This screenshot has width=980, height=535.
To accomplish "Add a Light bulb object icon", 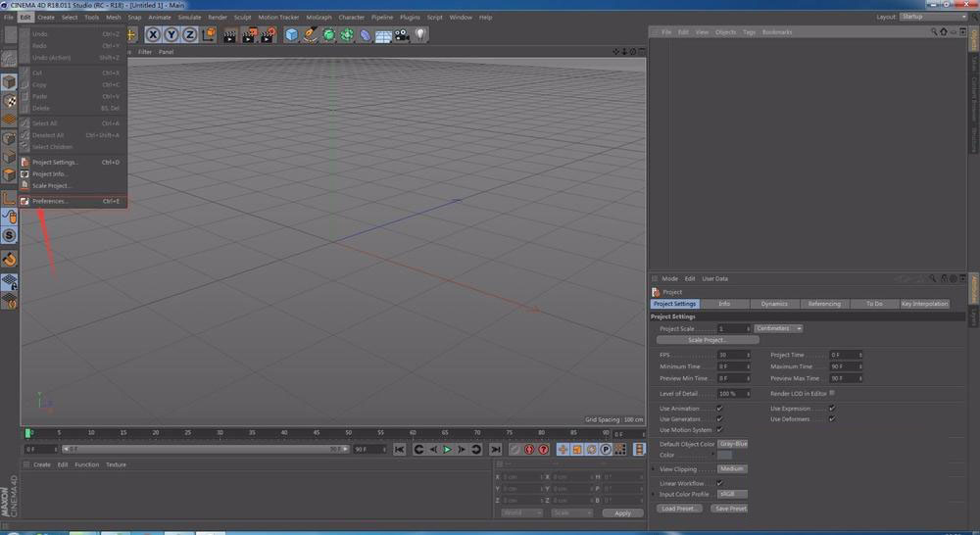I will [x=420, y=35].
